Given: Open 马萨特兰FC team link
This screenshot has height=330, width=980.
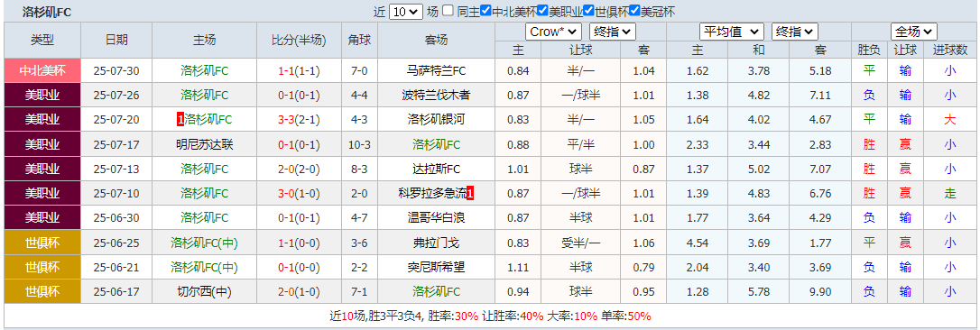Looking at the screenshot, I should coord(436,70).
